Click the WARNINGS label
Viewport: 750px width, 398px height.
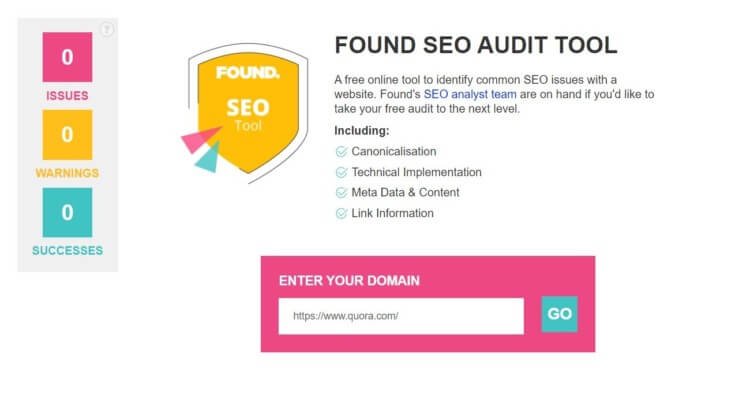tap(67, 173)
